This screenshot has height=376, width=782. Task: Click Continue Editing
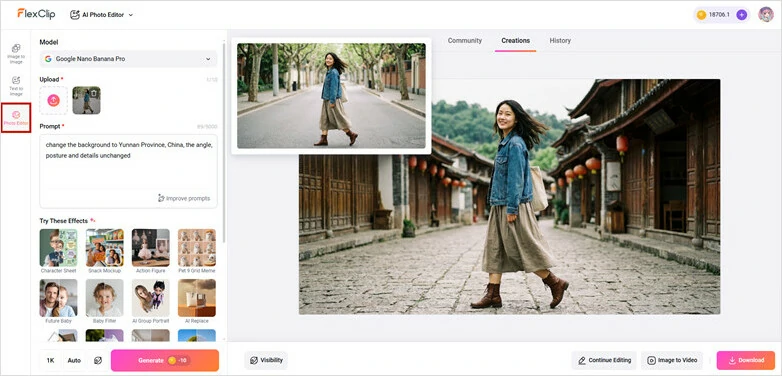(x=604, y=360)
